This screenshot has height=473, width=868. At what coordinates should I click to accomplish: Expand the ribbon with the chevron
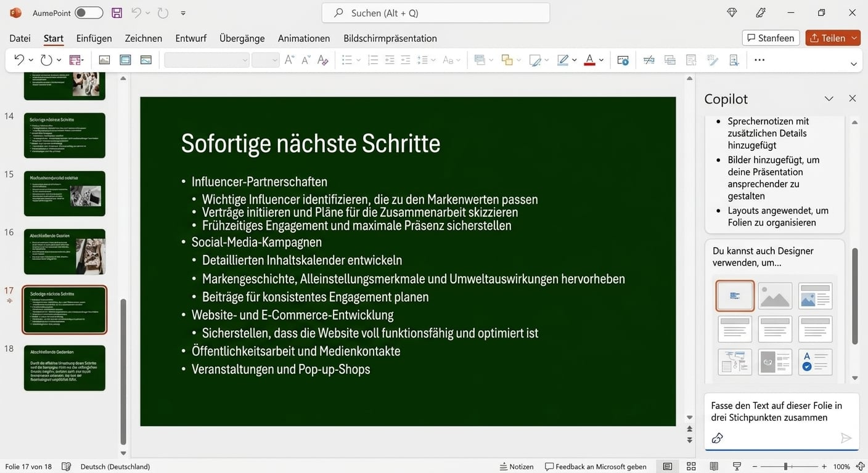(x=854, y=64)
